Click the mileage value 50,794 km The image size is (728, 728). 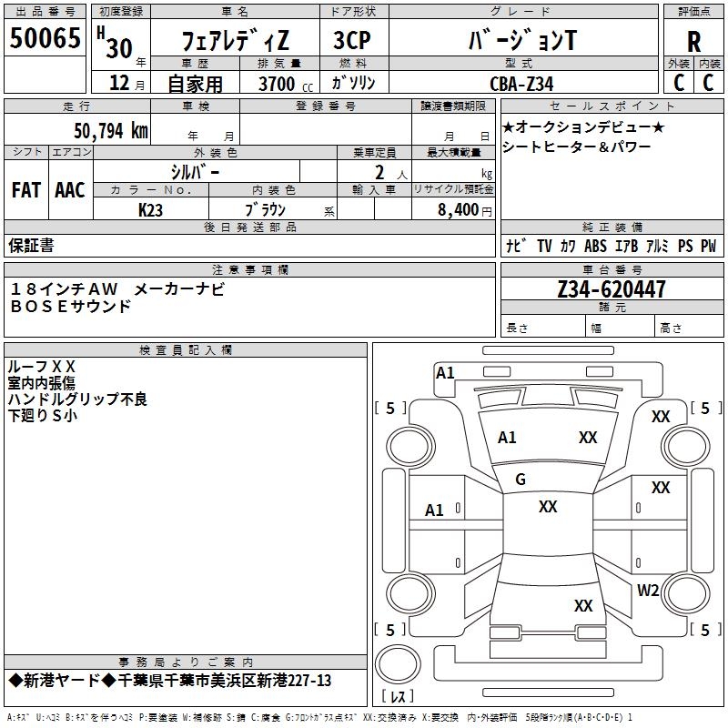[110, 131]
